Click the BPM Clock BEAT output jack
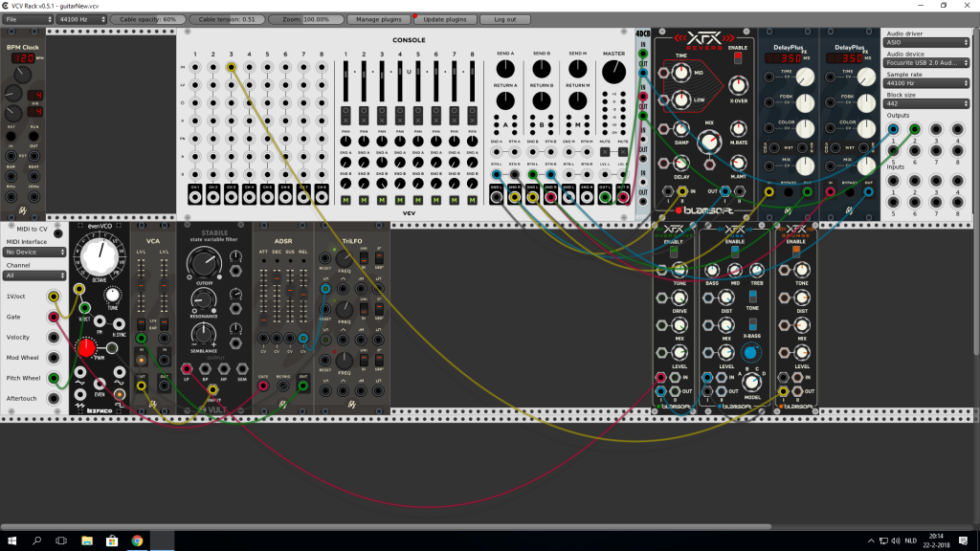The width and height of the screenshot is (980, 551). (x=33, y=177)
